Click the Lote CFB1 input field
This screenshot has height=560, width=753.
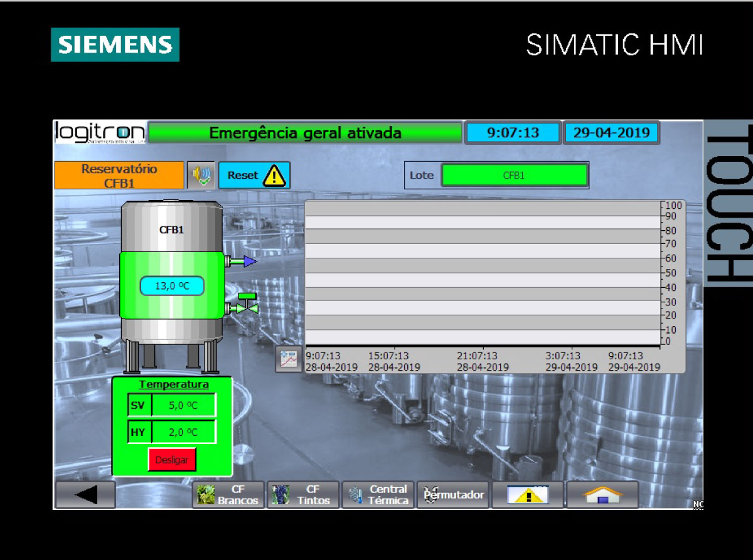(x=514, y=176)
